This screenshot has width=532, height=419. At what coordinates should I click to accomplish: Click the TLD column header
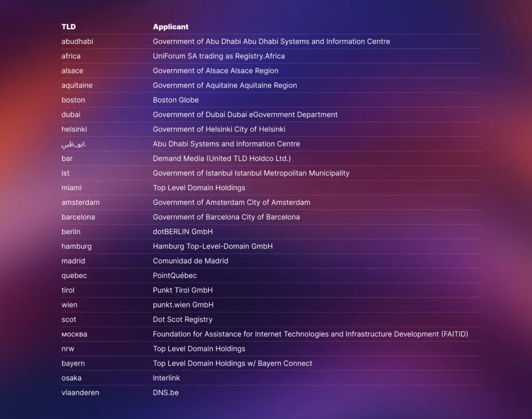coord(69,27)
